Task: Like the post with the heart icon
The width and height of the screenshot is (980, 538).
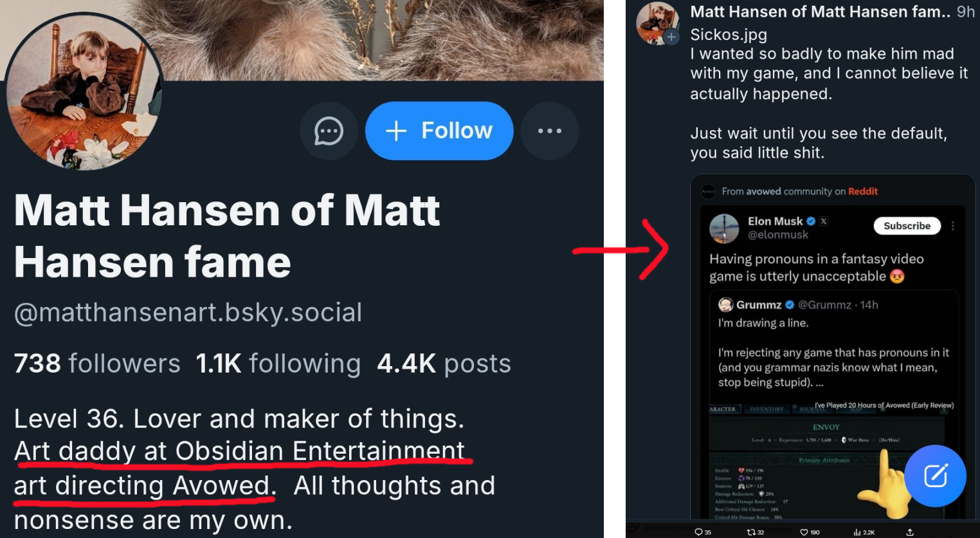Action: click(x=804, y=532)
